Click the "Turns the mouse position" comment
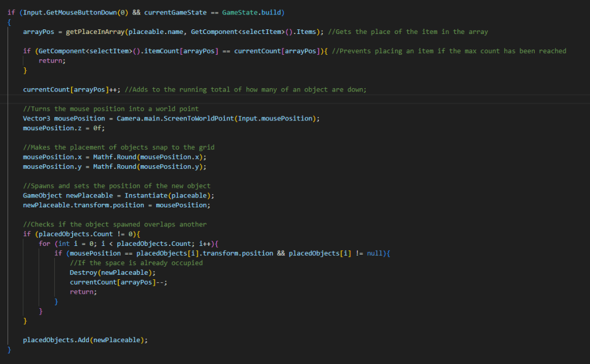590x364 pixels. coord(111,109)
